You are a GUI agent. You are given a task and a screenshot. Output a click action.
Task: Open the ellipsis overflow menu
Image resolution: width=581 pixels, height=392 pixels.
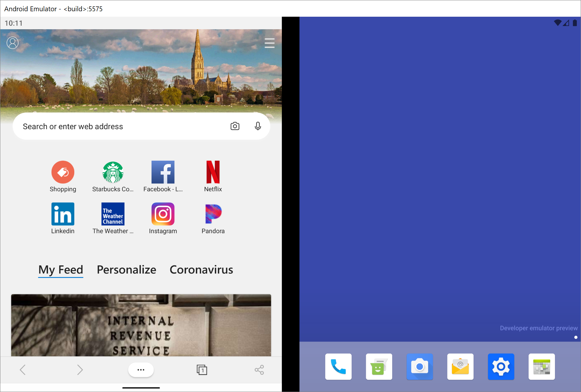point(141,370)
